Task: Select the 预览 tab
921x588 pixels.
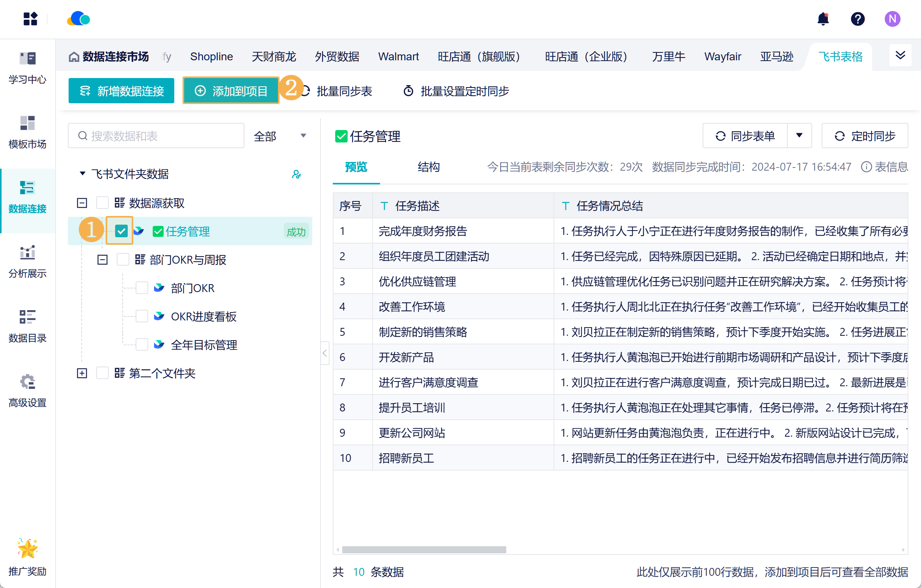Action: [x=356, y=167]
